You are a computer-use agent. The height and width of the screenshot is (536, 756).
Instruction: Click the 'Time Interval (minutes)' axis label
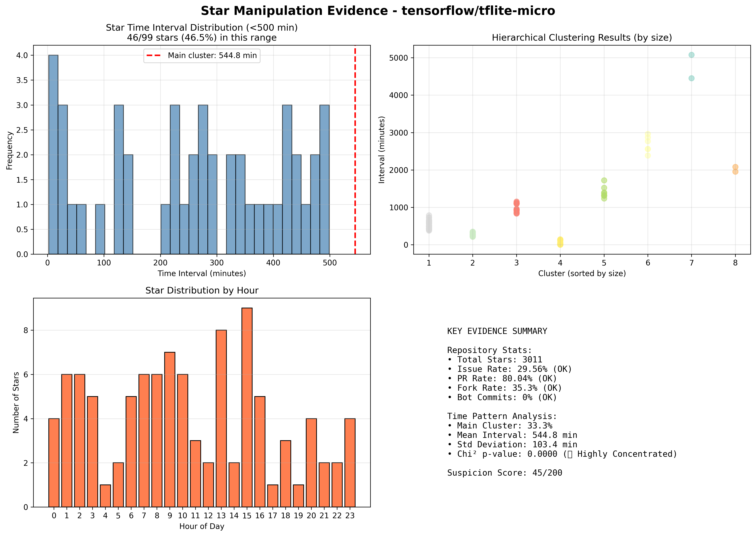(202, 273)
